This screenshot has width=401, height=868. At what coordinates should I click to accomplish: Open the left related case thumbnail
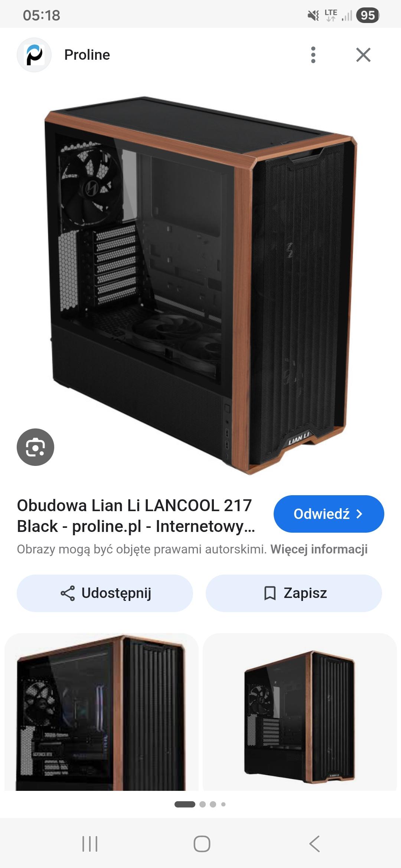(101, 712)
